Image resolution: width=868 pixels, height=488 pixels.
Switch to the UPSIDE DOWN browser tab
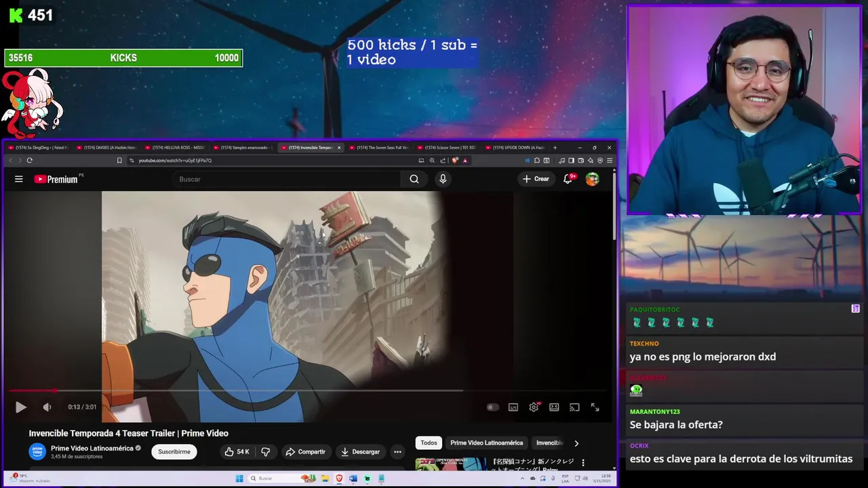(x=516, y=147)
